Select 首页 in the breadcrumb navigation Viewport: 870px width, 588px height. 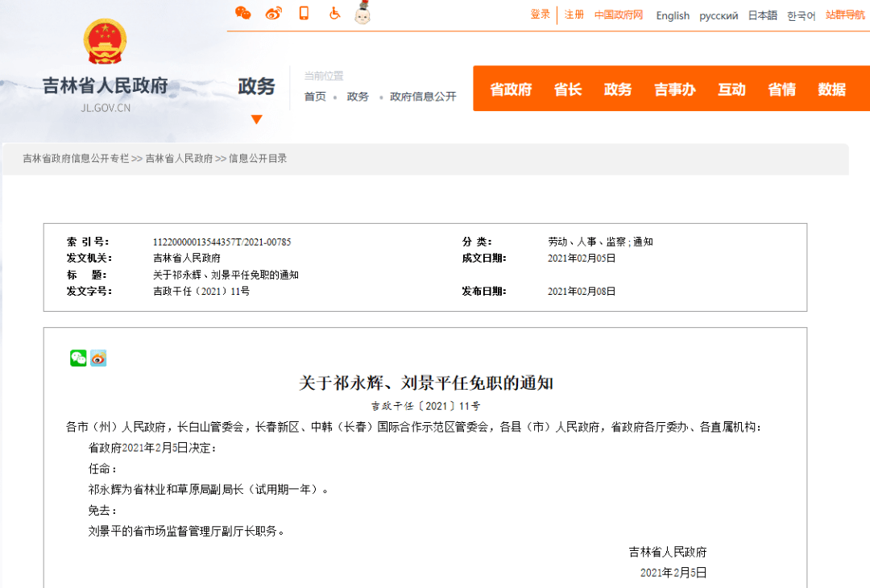(315, 95)
